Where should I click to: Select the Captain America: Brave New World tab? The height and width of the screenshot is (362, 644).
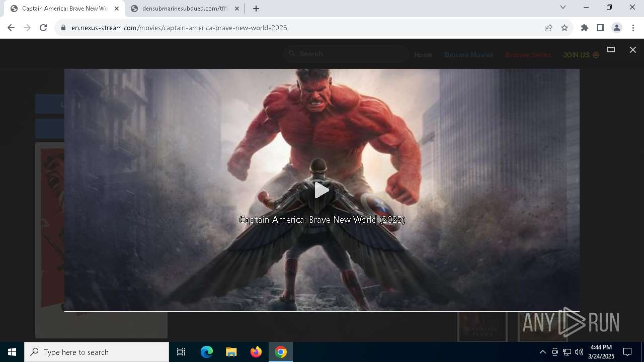64,9
